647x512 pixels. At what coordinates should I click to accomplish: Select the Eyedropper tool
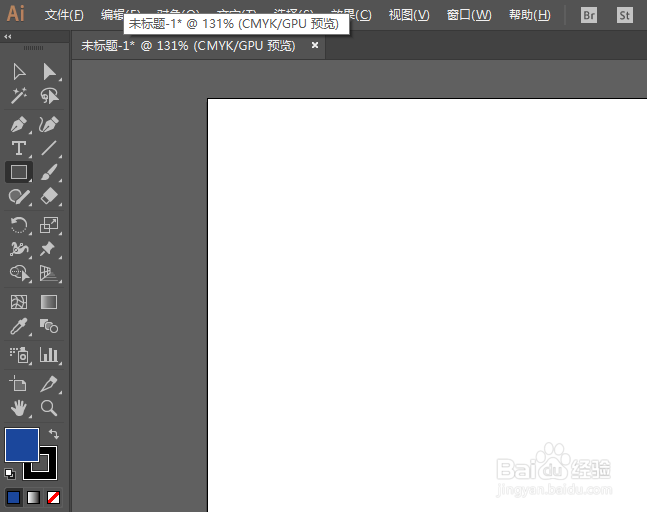[x=19, y=326]
